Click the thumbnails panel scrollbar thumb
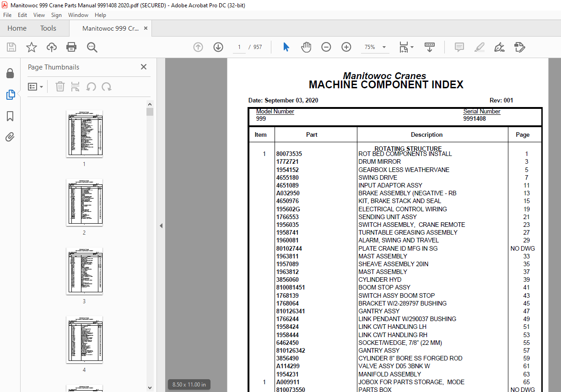561x392 pixels. click(150, 112)
